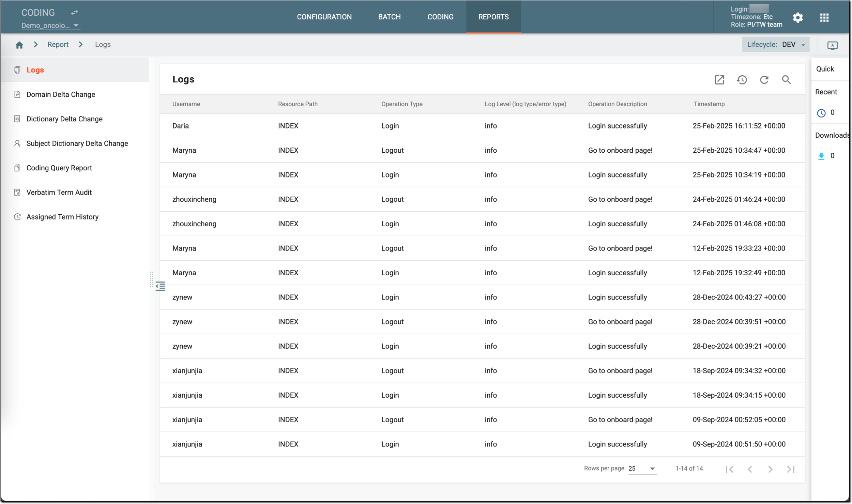Open Domain Delta Change report
The image size is (852, 504).
pos(75,94)
